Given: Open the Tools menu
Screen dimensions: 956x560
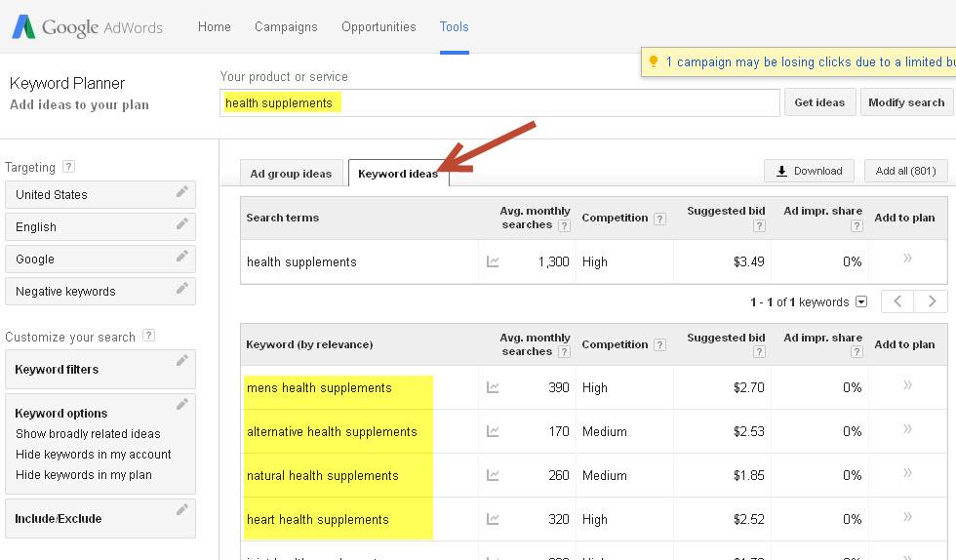Looking at the screenshot, I should coord(455,27).
